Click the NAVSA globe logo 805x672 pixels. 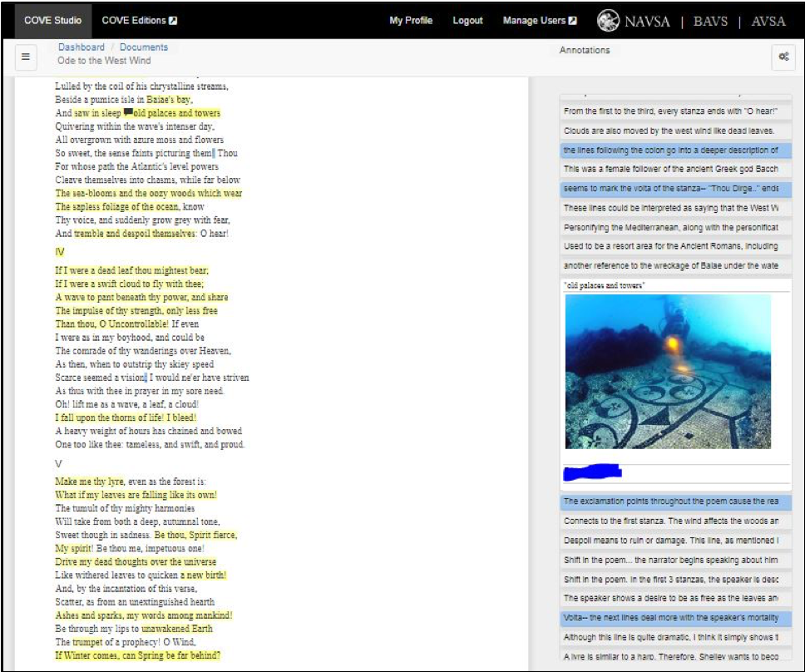click(x=608, y=21)
